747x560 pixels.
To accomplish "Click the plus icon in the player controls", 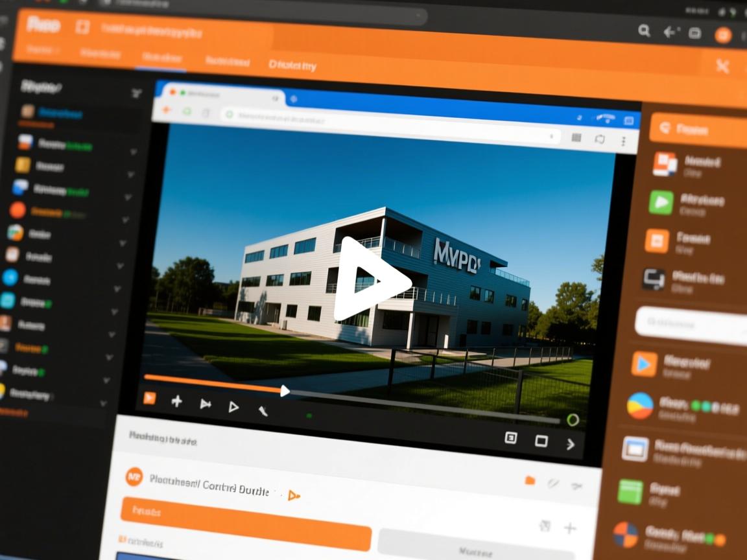I will (176, 402).
